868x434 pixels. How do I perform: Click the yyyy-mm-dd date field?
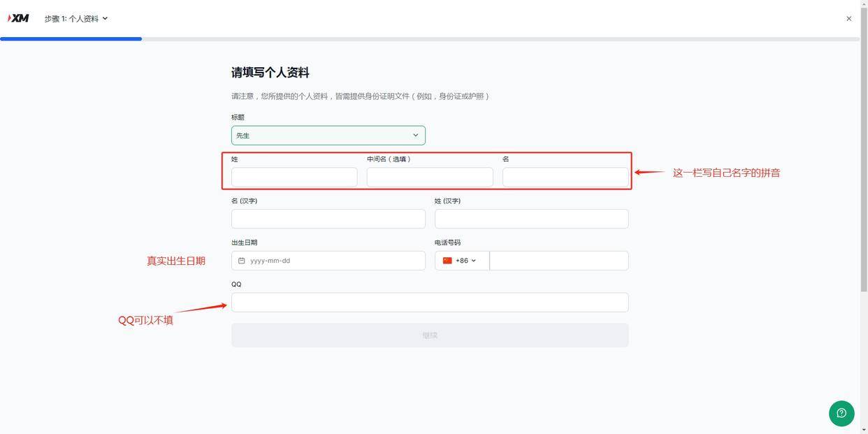(328, 260)
